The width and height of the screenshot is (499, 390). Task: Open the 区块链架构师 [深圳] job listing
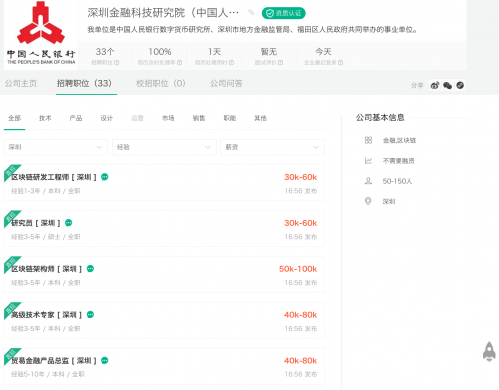click(46, 269)
